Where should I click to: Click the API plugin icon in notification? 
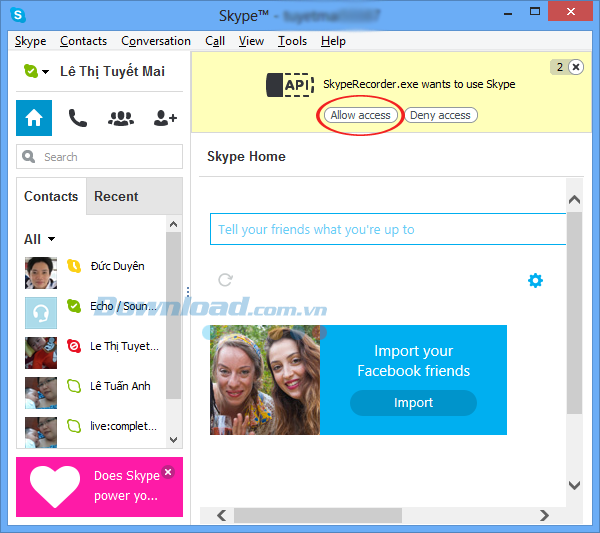290,85
